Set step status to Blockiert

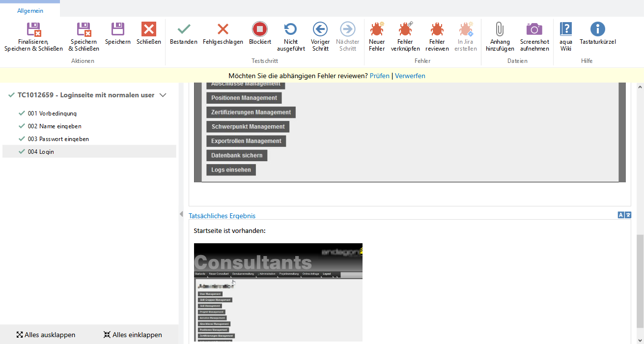click(259, 30)
